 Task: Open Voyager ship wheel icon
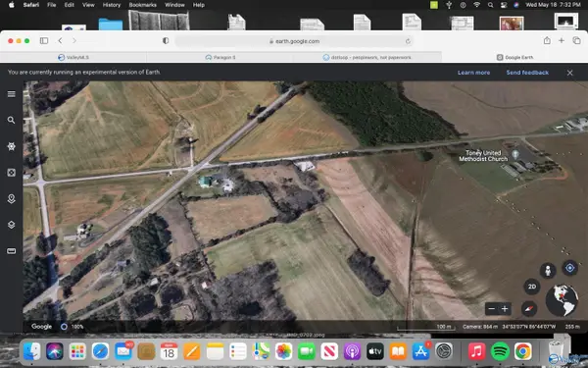[11, 146]
